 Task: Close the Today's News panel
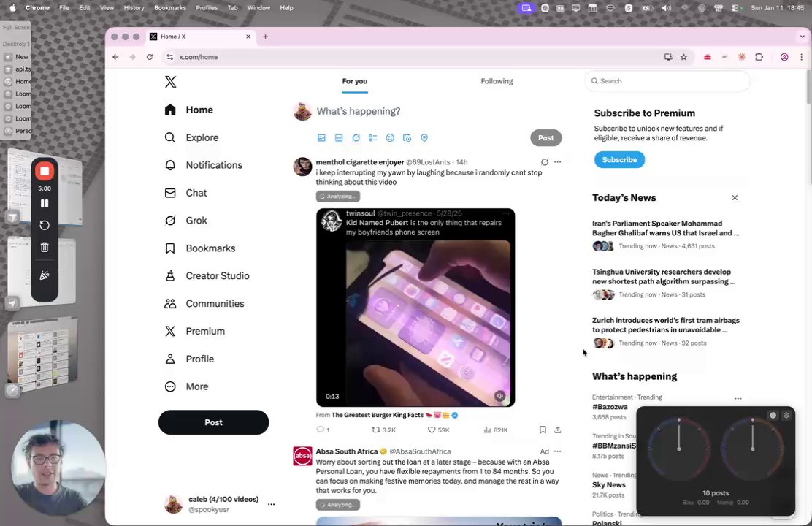tap(735, 197)
